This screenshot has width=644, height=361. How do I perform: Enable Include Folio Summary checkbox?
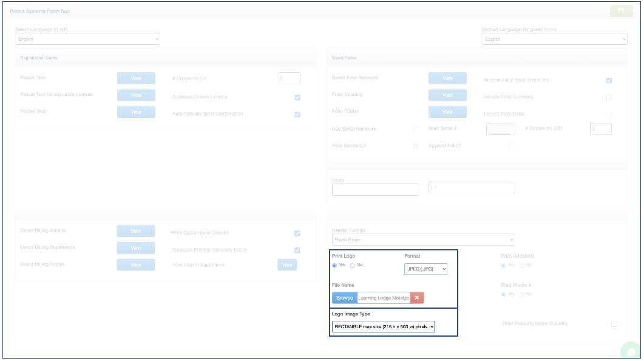609,97
